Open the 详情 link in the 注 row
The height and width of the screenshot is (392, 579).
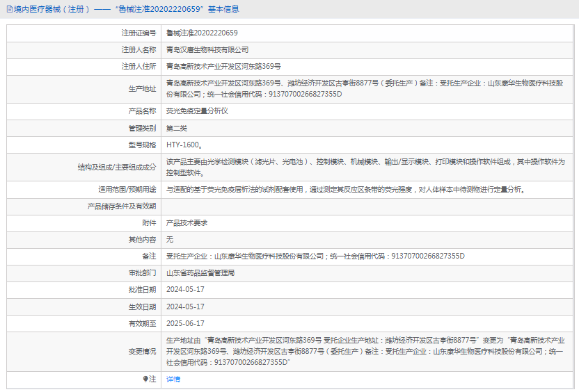click(173, 379)
